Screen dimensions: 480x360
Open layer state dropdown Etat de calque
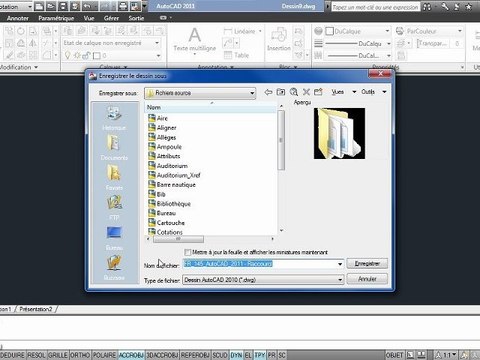[x=112, y=43]
